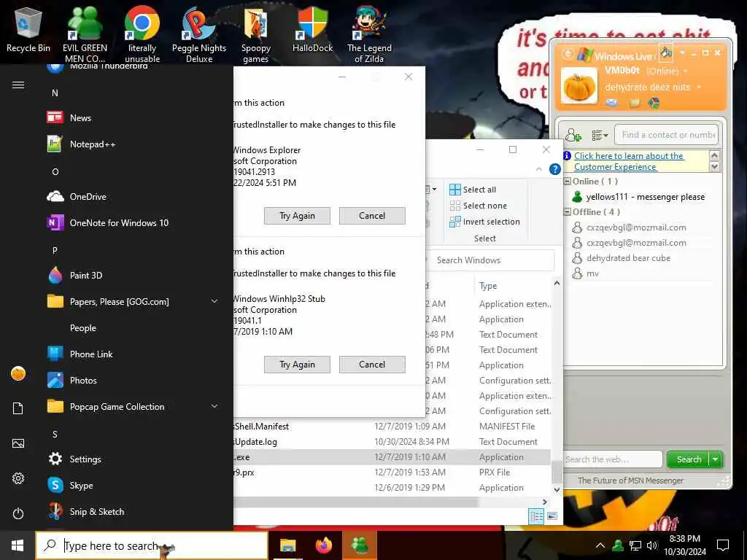Open the contact list layout dropdown
This screenshot has width=747, height=560.
click(600, 135)
